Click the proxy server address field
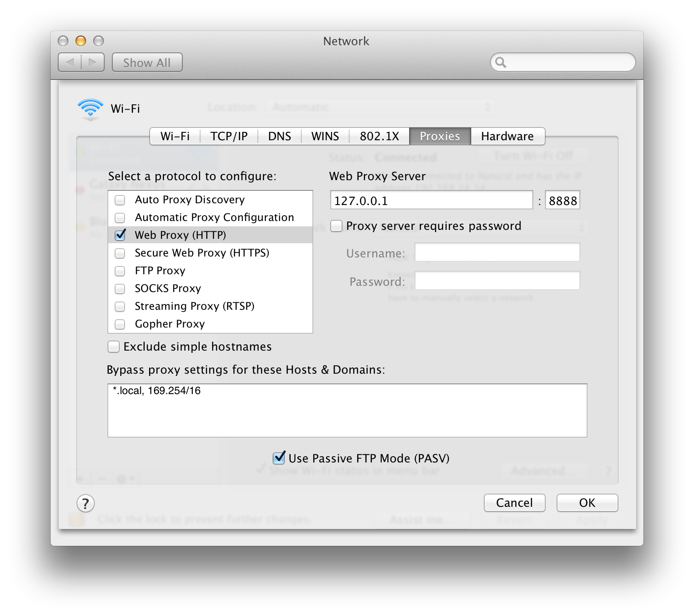694x616 pixels. (x=431, y=200)
